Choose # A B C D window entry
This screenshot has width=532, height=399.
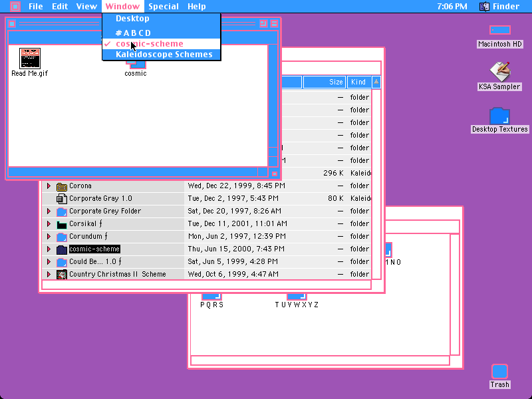(x=162, y=33)
